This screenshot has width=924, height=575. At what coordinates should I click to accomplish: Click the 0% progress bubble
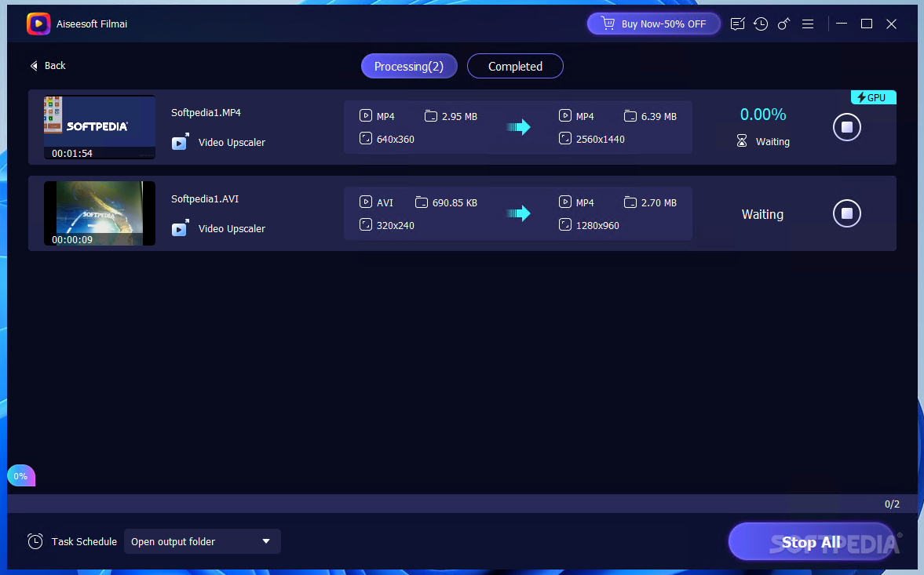20,475
